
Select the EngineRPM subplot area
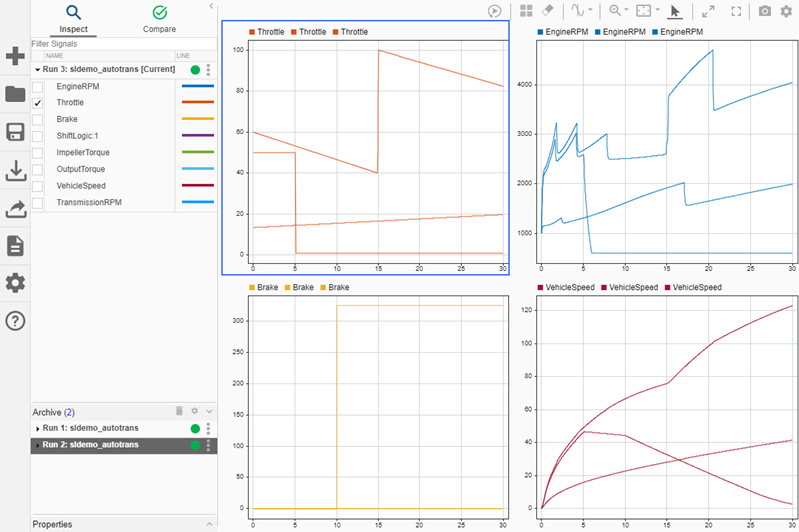pyautogui.click(x=666, y=151)
